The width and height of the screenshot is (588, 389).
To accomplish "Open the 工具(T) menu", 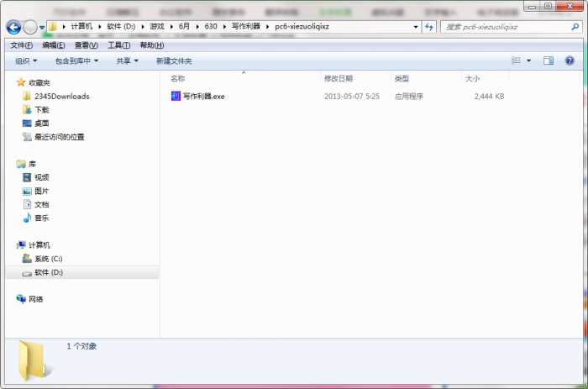I will click(118, 45).
